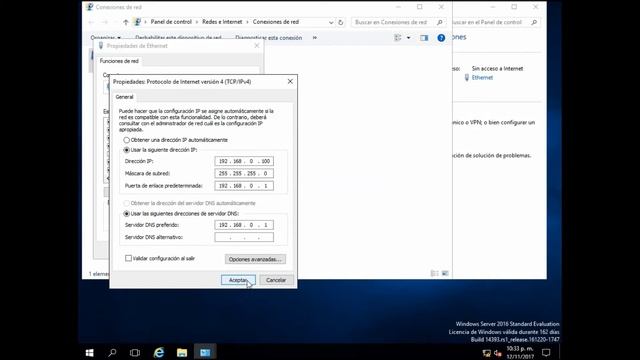This screenshot has height=360, width=640.
Task: Enable Validar configuración al salir checkbox
Action: click(128, 258)
